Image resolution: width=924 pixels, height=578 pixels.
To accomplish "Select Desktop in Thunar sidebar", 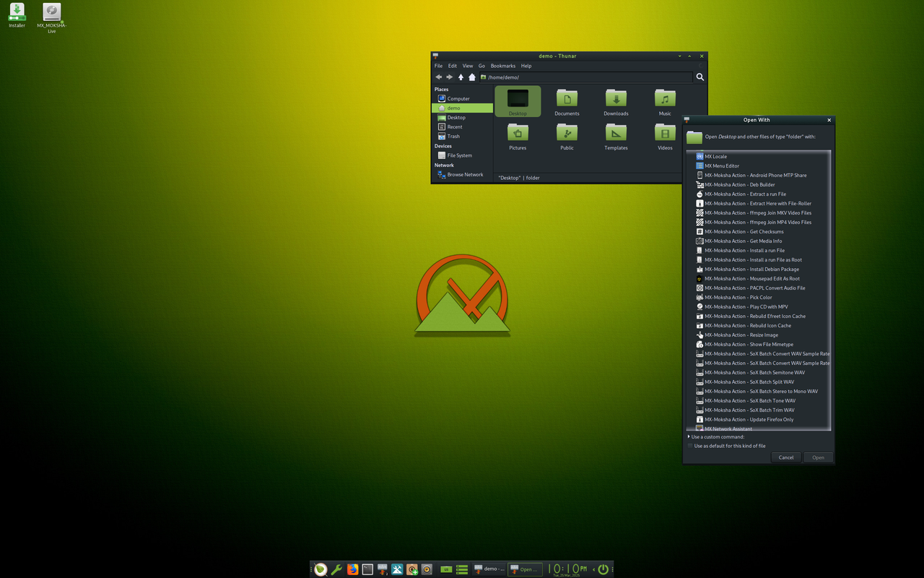I will (x=462, y=117).
